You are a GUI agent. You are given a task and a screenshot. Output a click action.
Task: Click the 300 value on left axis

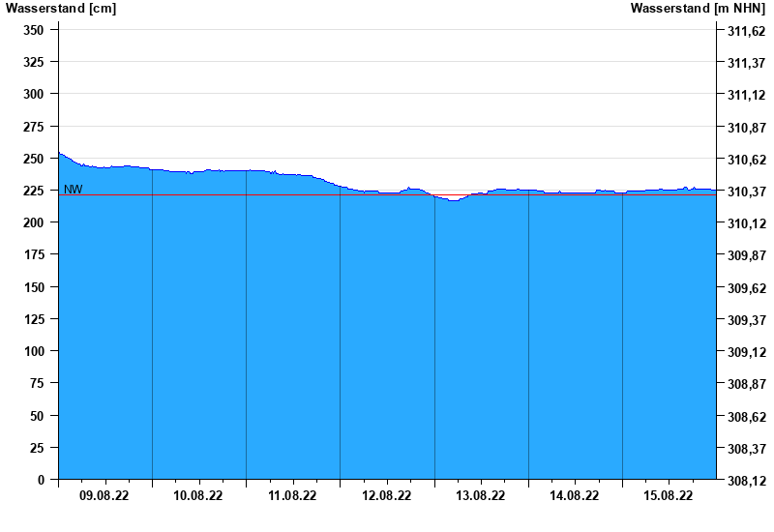click(x=34, y=94)
